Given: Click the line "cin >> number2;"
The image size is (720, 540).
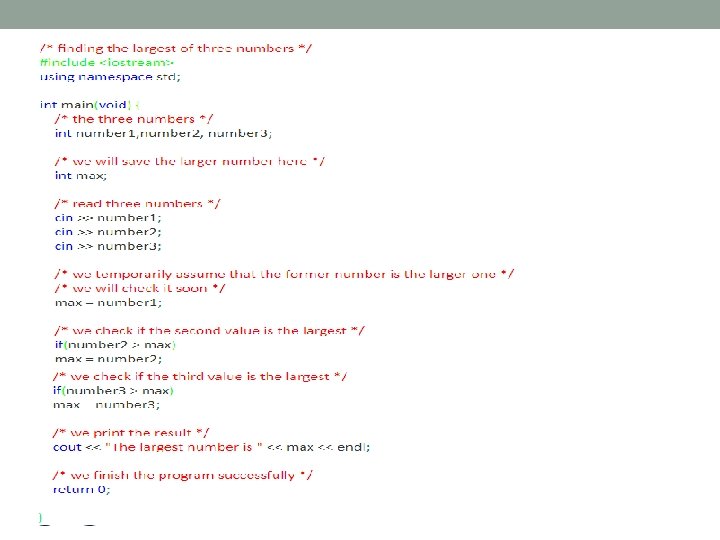Looking at the screenshot, I should click(108, 232).
